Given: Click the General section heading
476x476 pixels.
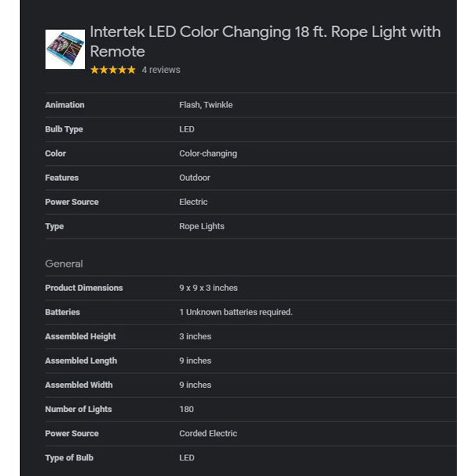Looking at the screenshot, I should [64, 264].
